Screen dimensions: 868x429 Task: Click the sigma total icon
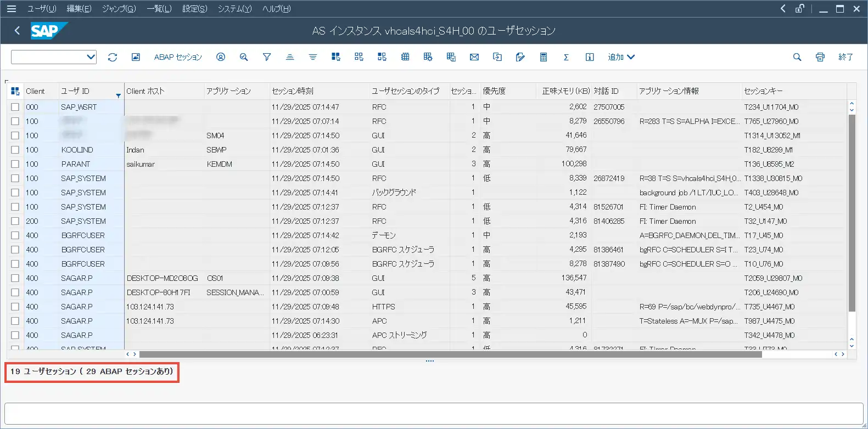pos(567,57)
